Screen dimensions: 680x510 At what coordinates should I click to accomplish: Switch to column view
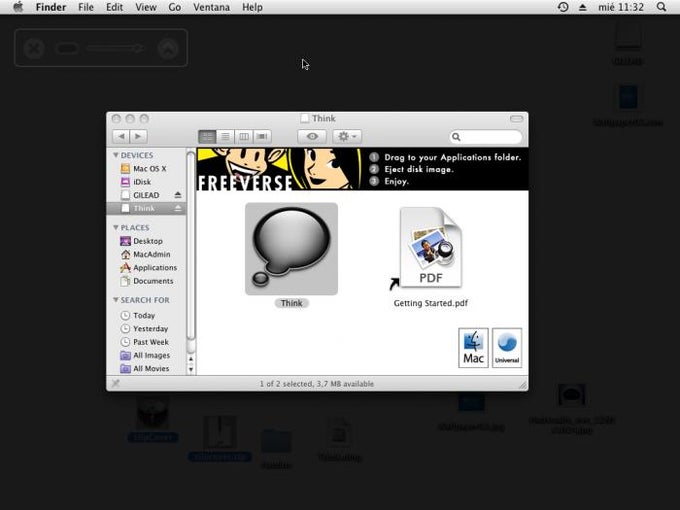click(244, 137)
